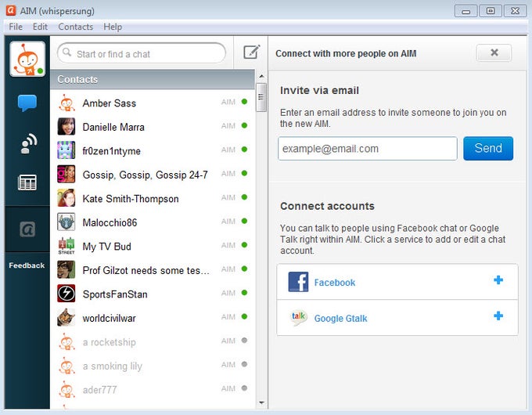
Task: Maximize the AIM window
Action: 491,11
